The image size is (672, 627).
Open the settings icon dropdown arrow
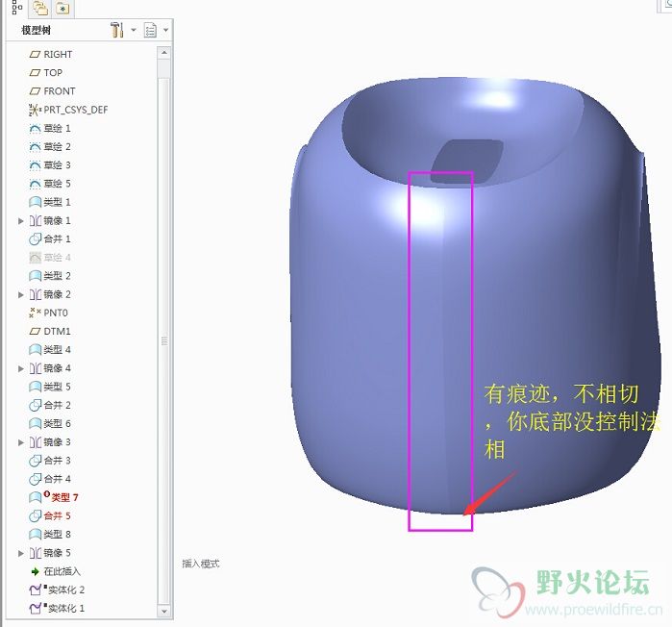(x=134, y=30)
